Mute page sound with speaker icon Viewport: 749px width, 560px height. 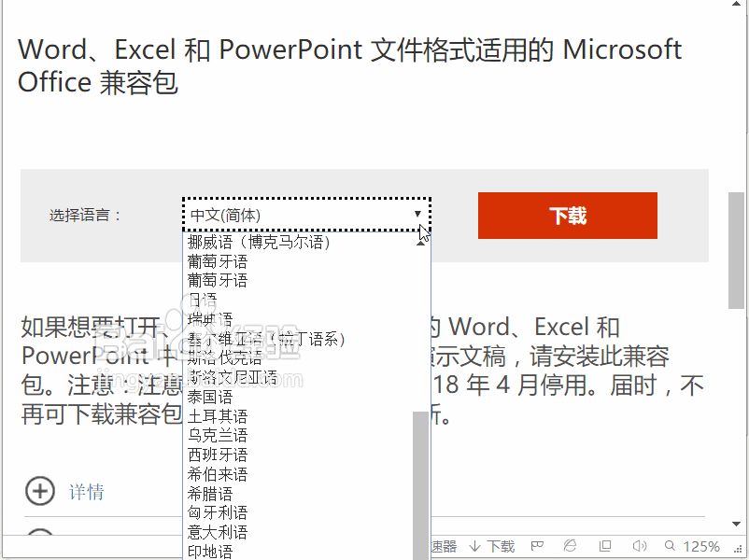click(x=639, y=546)
